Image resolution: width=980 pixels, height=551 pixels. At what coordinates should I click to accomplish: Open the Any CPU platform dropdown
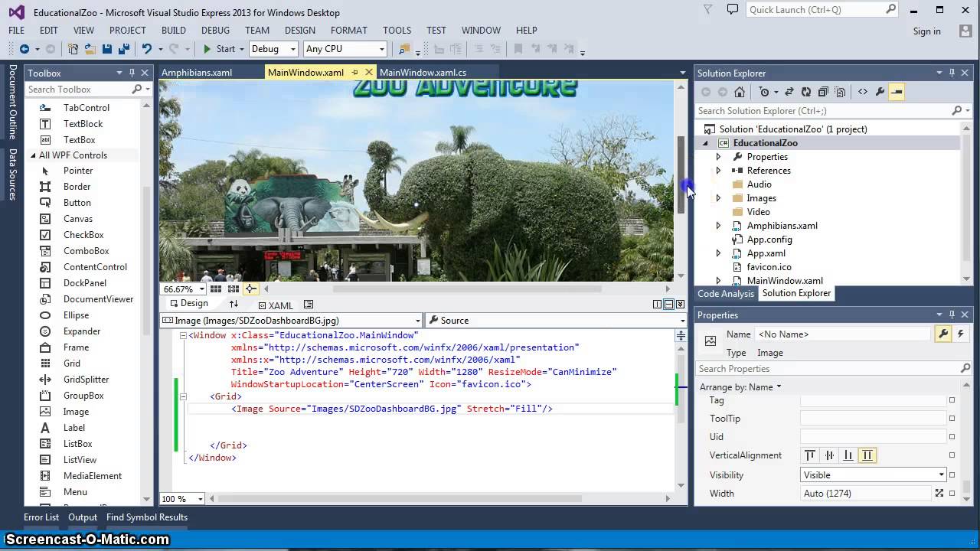coord(345,49)
